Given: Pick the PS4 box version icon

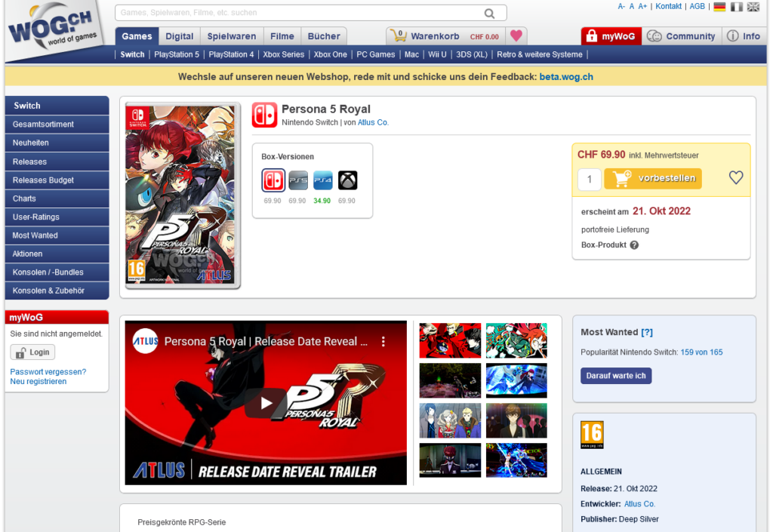Looking at the screenshot, I should pyautogui.click(x=323, y=180).
